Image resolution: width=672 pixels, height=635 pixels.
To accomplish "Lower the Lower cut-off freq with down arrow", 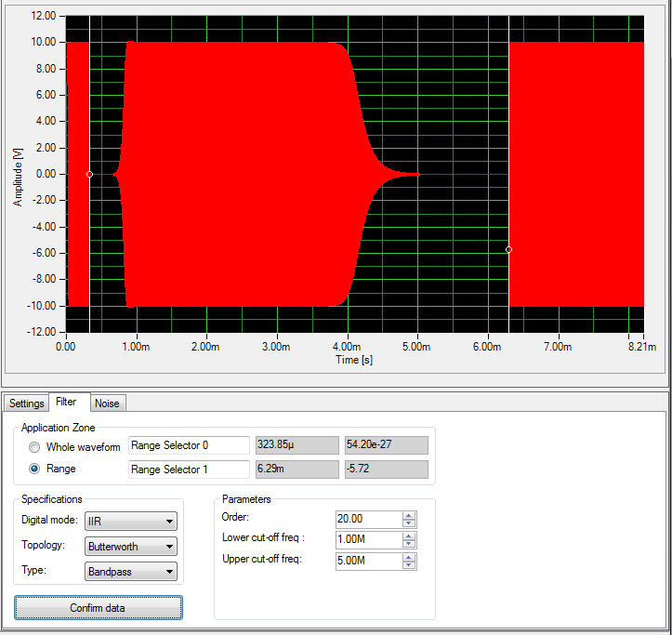I will tap(409, 544).
